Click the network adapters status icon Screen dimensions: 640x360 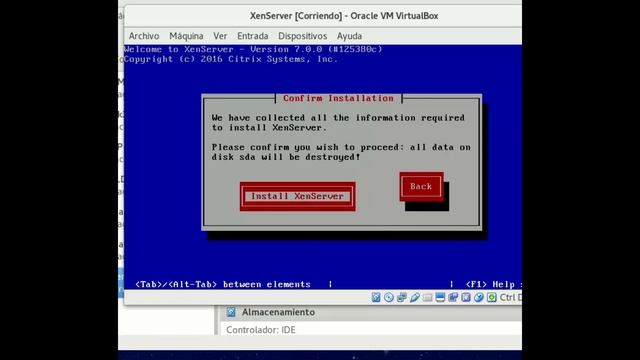pyautogui.click(x=402, y=298)
